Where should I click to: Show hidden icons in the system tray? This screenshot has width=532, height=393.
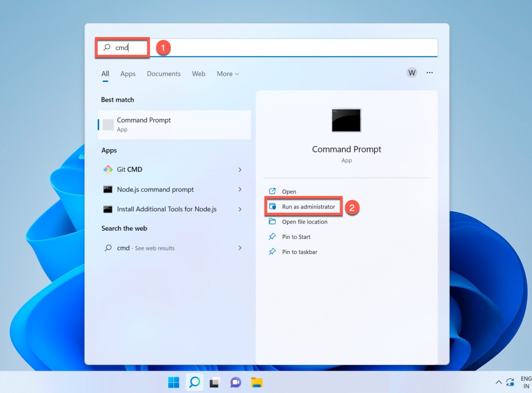tap(498, 382)
